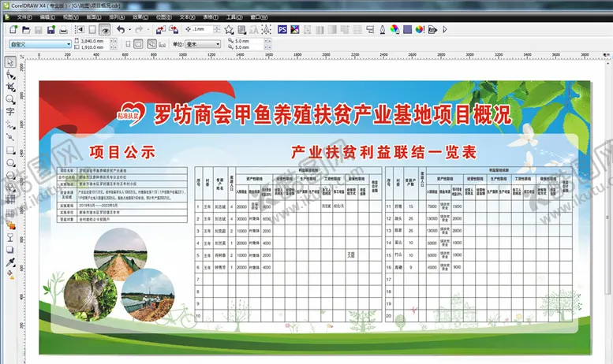Select the Polygon tool
Screen dimensions: 613x364
10,176
